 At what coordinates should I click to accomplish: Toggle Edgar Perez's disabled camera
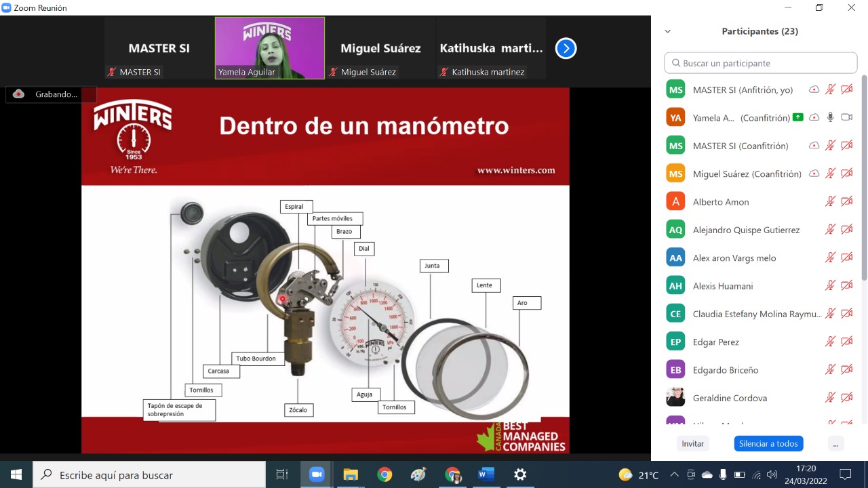846,342
